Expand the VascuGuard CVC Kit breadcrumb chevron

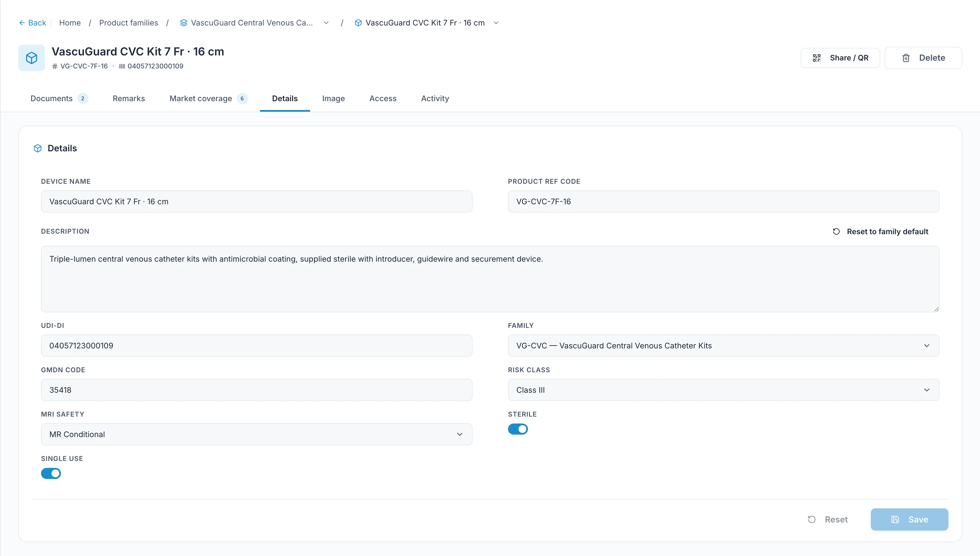click(x=496, y=23)
